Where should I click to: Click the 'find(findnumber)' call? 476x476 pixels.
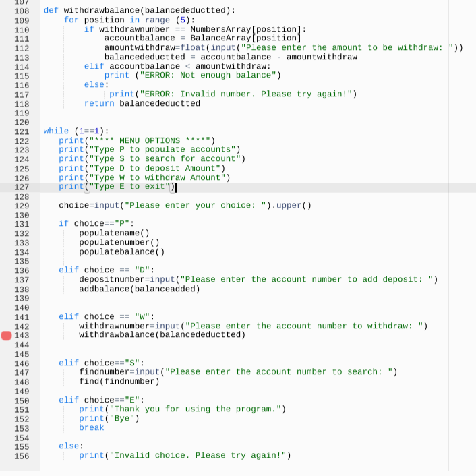(x=119, y=381)
